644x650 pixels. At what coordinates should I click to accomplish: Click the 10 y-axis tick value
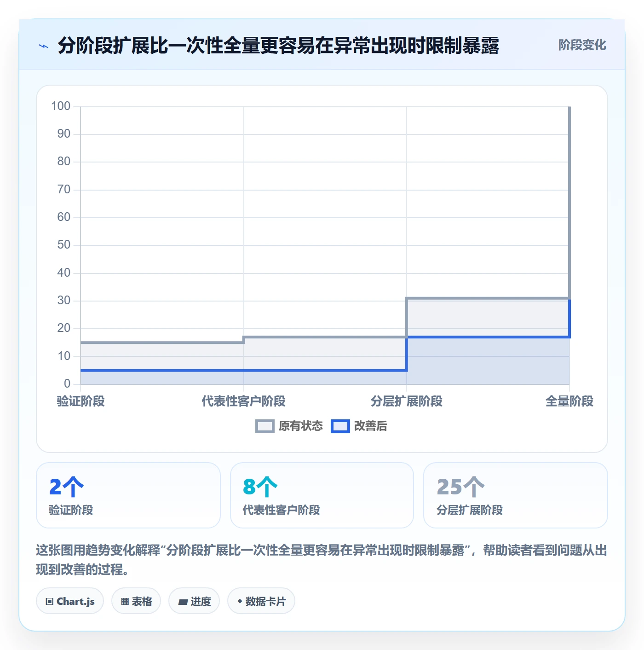(x=64, y=356)
